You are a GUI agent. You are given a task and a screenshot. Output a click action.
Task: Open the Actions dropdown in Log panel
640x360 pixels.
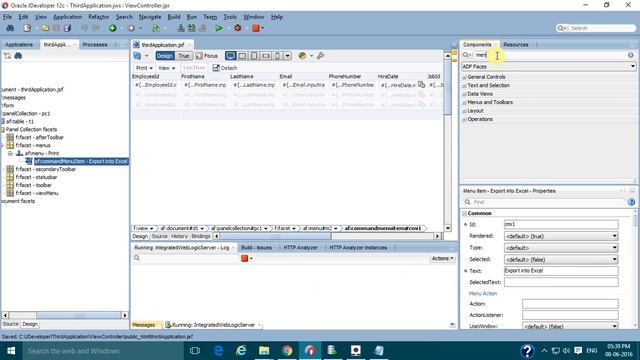click(442, 258)
